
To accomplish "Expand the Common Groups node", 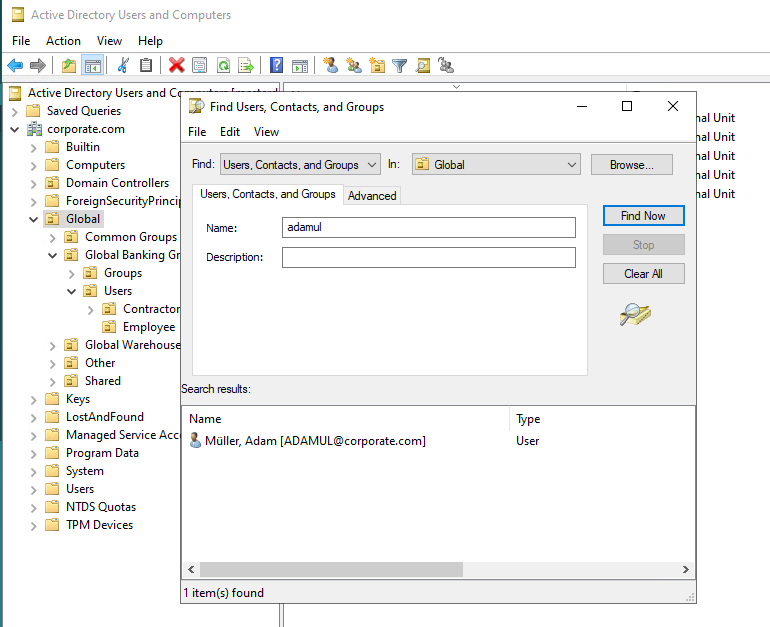I will click(53, 238).
